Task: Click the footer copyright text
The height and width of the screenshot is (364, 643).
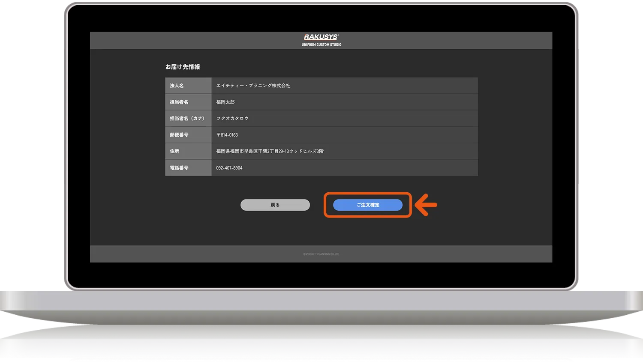Action: [x=321, y=254]
